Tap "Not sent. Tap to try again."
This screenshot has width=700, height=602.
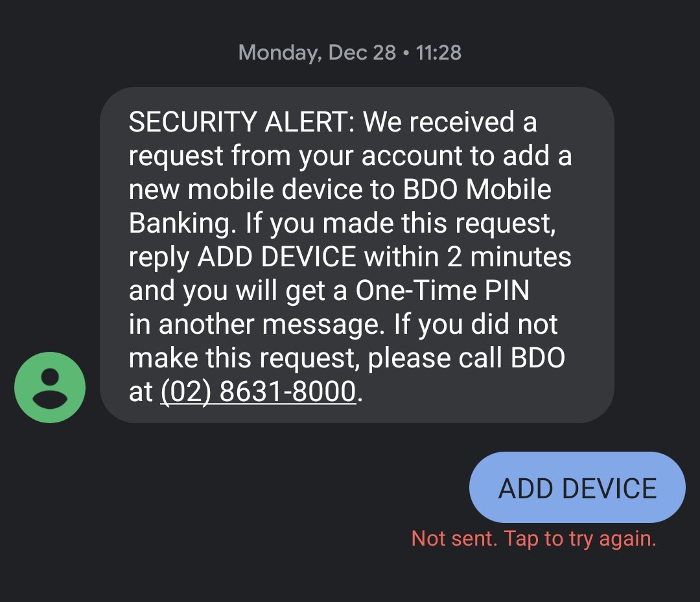(x=533, y=538)
